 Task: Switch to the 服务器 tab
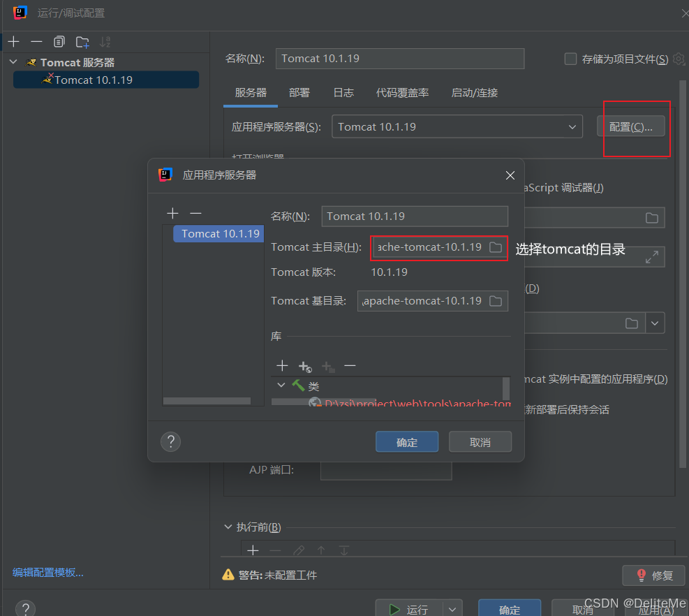coord(251,93)
